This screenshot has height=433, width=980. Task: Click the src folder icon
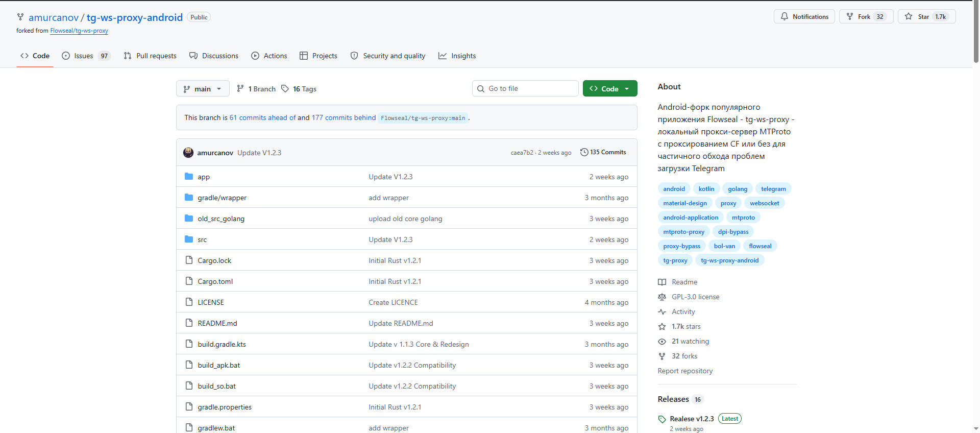click(x=189, y=239)
